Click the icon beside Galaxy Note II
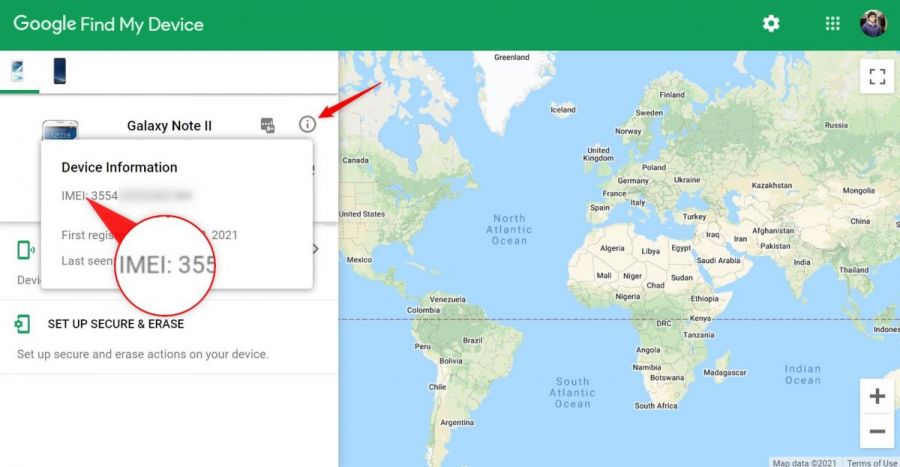Screen dimensions: 900x467 267,125
